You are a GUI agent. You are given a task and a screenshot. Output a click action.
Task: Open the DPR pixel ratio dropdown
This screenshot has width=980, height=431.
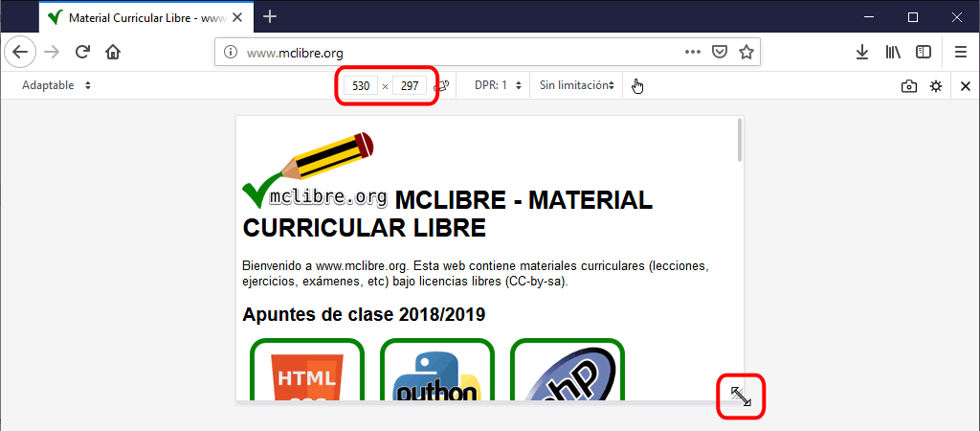(498, 85)
